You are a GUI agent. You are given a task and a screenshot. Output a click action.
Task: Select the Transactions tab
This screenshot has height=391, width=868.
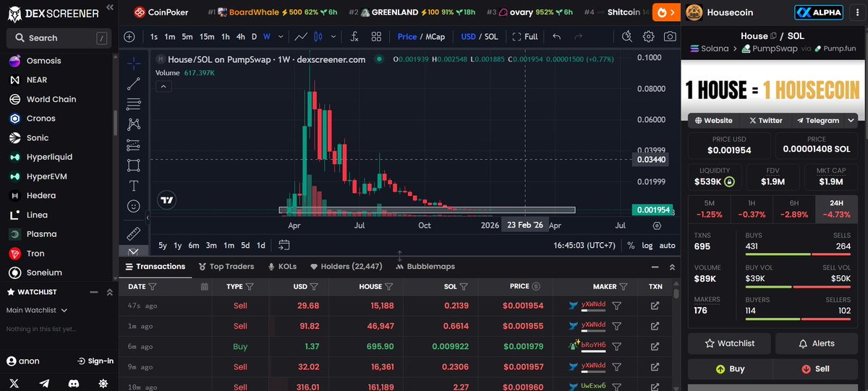point(156,267)
